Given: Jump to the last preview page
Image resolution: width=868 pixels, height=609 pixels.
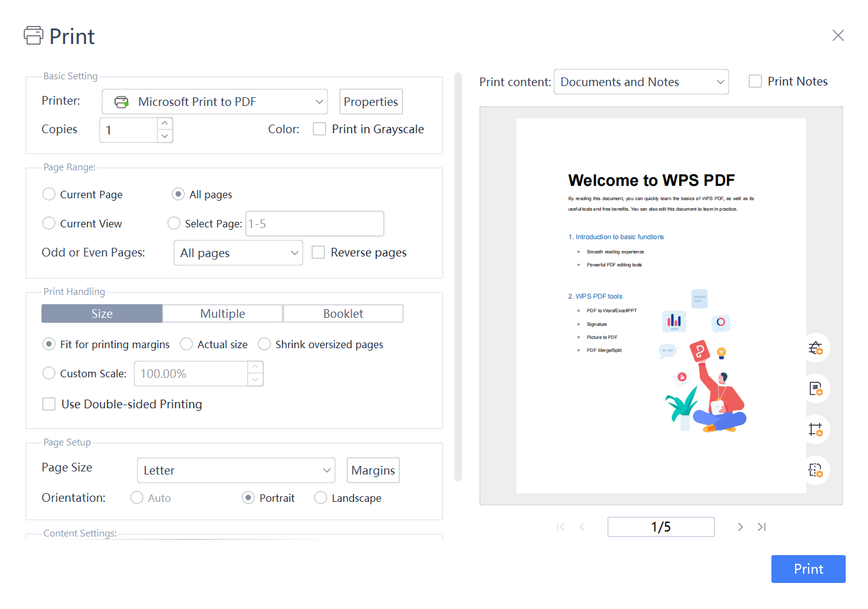Looking at the screenshot, I should [x=762, y=527].
